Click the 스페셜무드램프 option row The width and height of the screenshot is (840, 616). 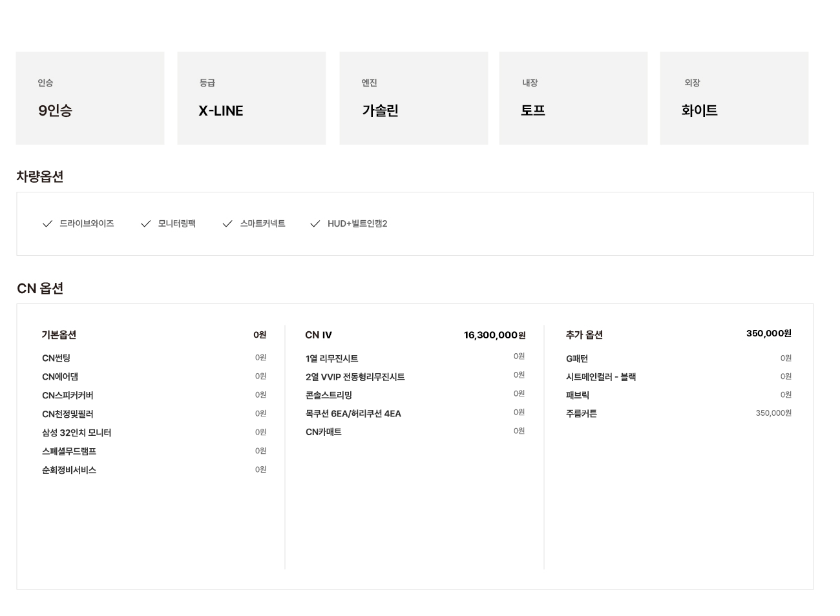pyautogui.click(x=154, y=451)
